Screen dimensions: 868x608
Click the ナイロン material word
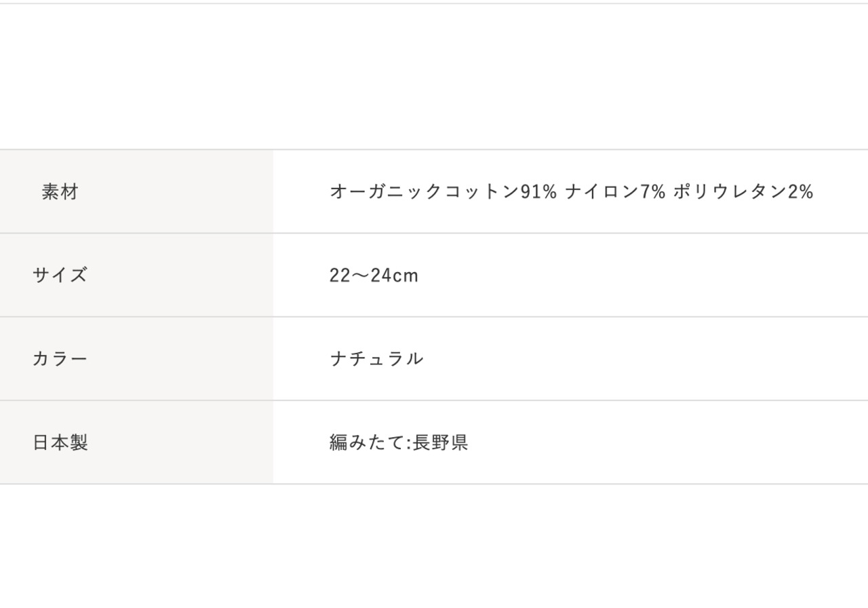[602, 192]
